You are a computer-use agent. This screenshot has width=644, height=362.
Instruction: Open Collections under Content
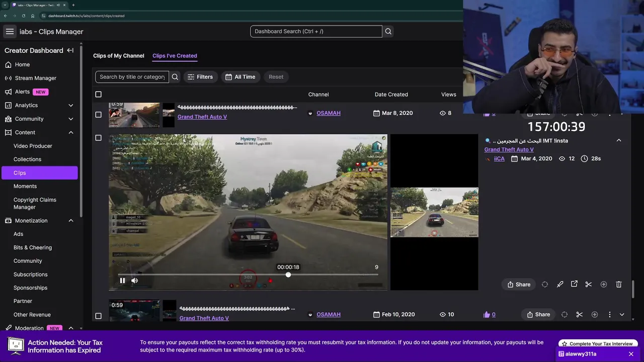pyautogui.click(x=27, y=159)
